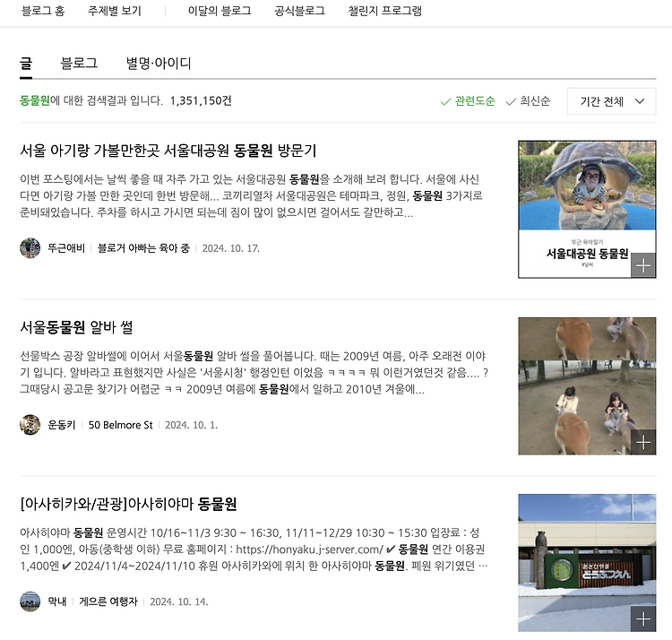Open 주제별 보기 in top menu
Viewport: 672px width, 640px height.
[x=115, y=11]
